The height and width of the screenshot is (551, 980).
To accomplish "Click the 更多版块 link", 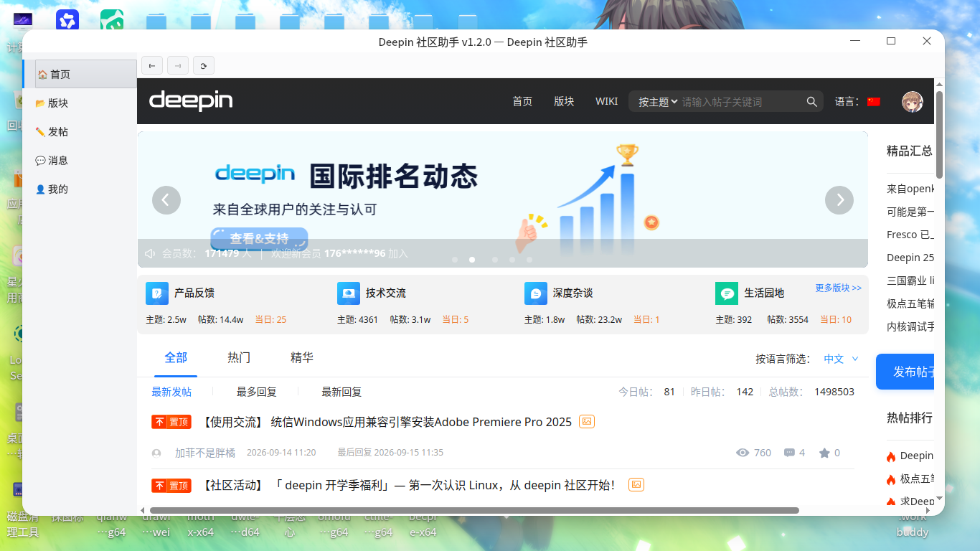I will 838,288.
